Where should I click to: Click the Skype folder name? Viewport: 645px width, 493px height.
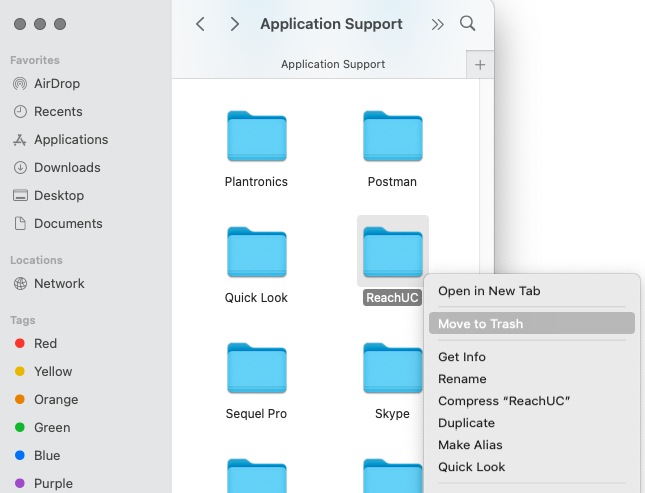pyautogui.click(x=392, y=414)
